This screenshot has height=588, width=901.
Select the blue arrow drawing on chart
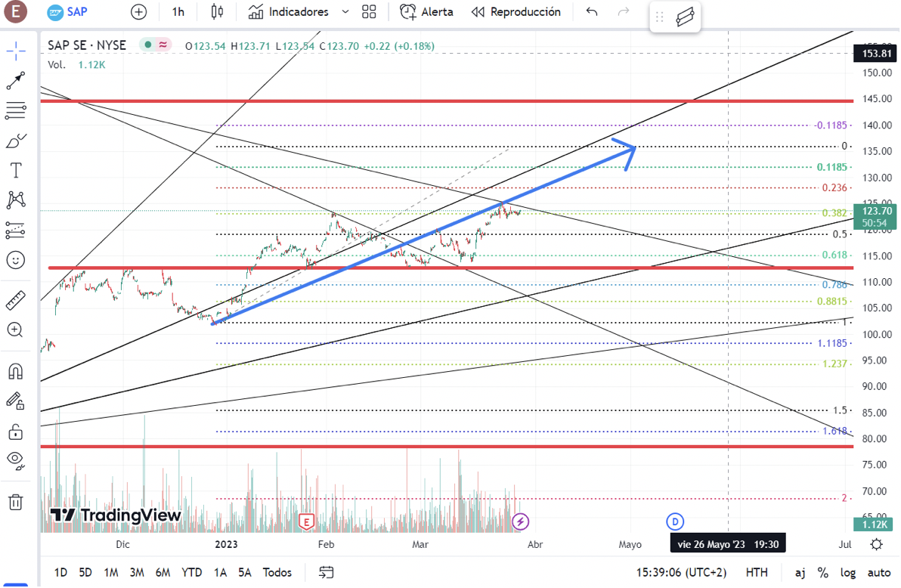tap(423, 237)
